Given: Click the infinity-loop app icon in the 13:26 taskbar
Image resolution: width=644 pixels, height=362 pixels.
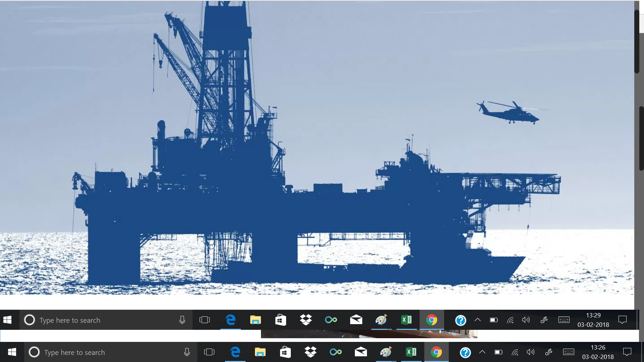Looking at the screenshot, I should coord(335,352).
